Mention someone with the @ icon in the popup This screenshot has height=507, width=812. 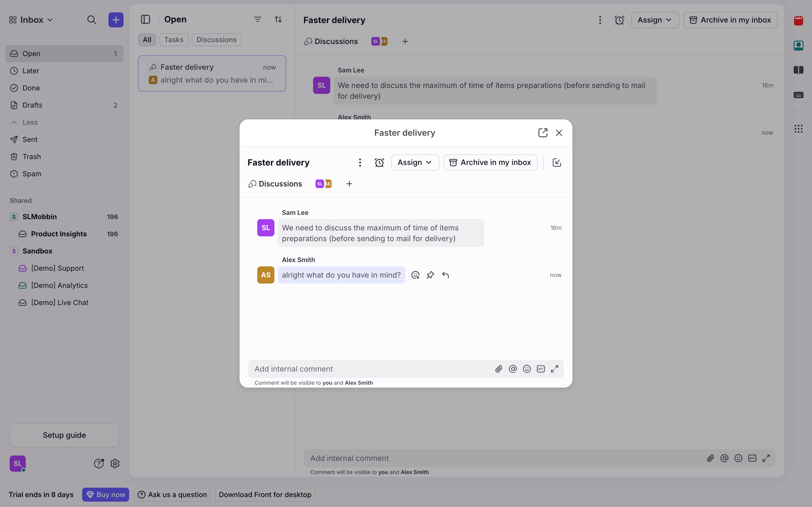click(x=513, y=369)
